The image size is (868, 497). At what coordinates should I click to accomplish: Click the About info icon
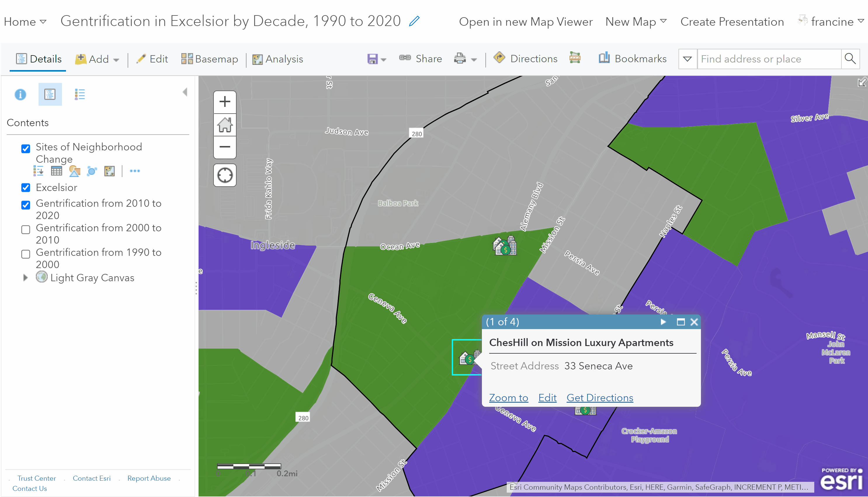20,94
